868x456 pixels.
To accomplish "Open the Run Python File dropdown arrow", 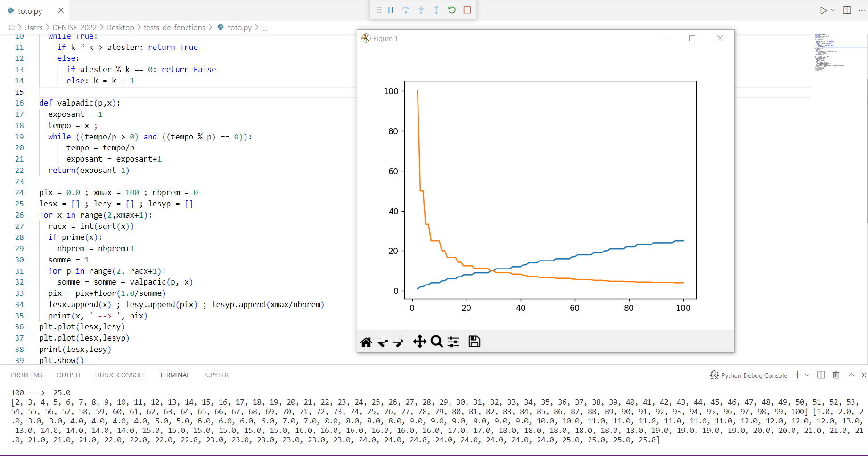I will (x=833, y=10).
